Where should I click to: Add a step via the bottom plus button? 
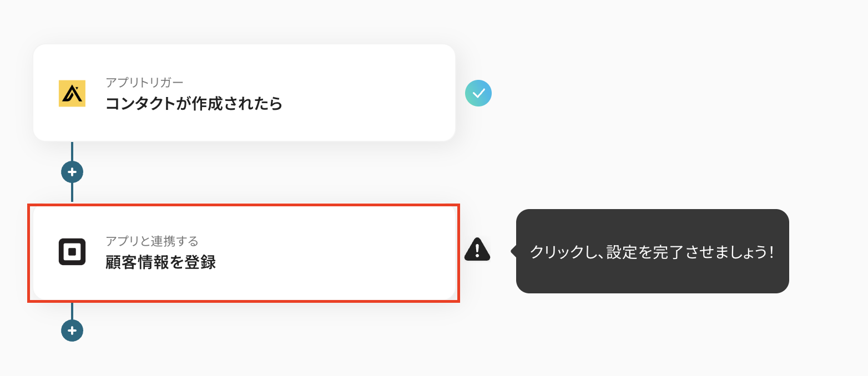click(x=72, y=331)
